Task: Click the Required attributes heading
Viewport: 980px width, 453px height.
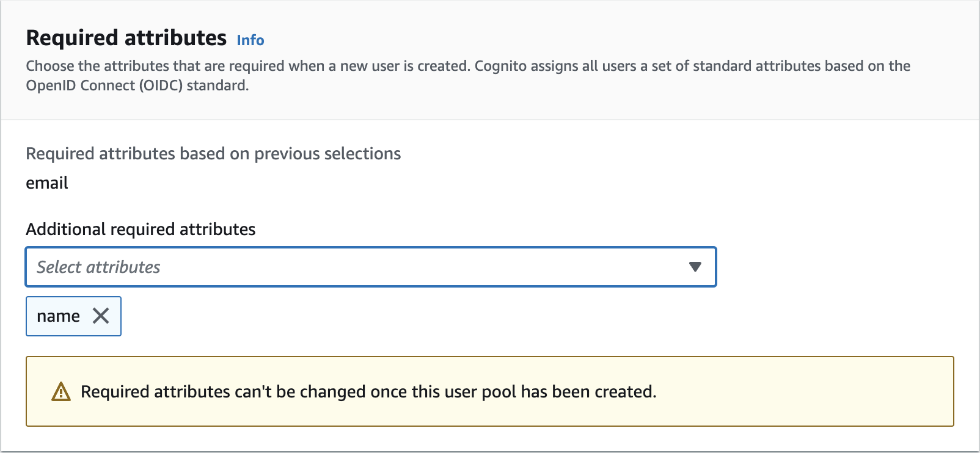Action: click(126, 38)
